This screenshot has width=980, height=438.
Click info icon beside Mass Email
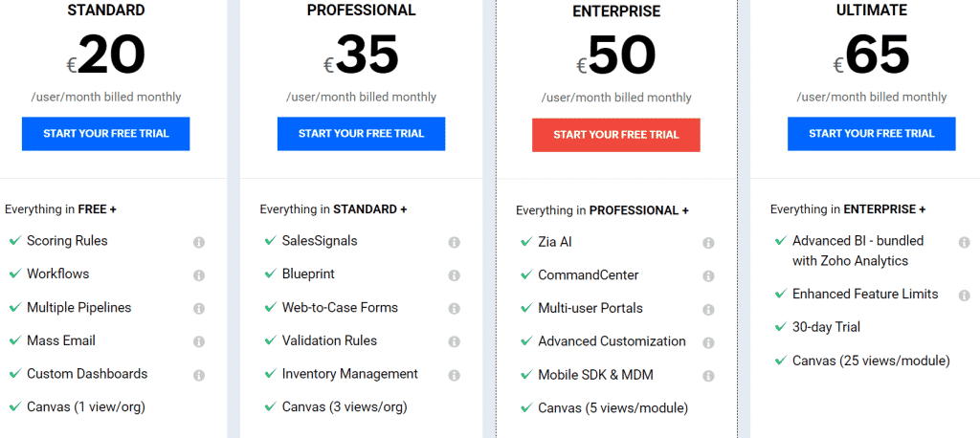click(199, 341)
